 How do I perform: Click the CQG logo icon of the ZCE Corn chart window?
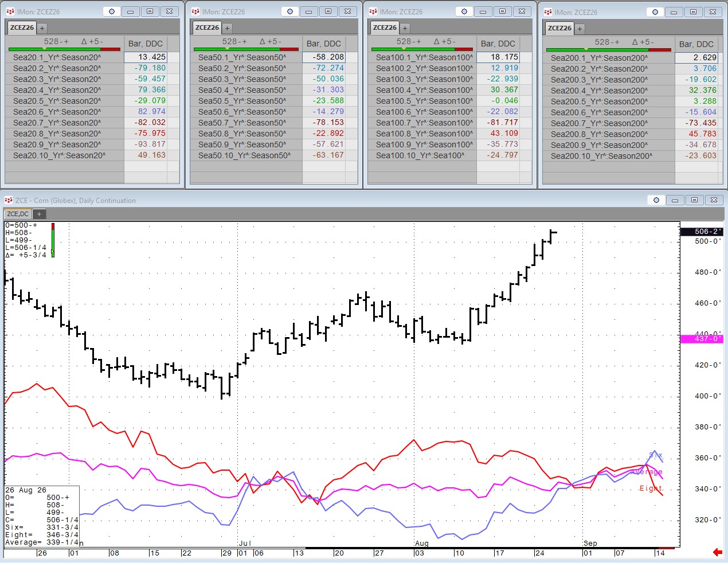point(9,200)
